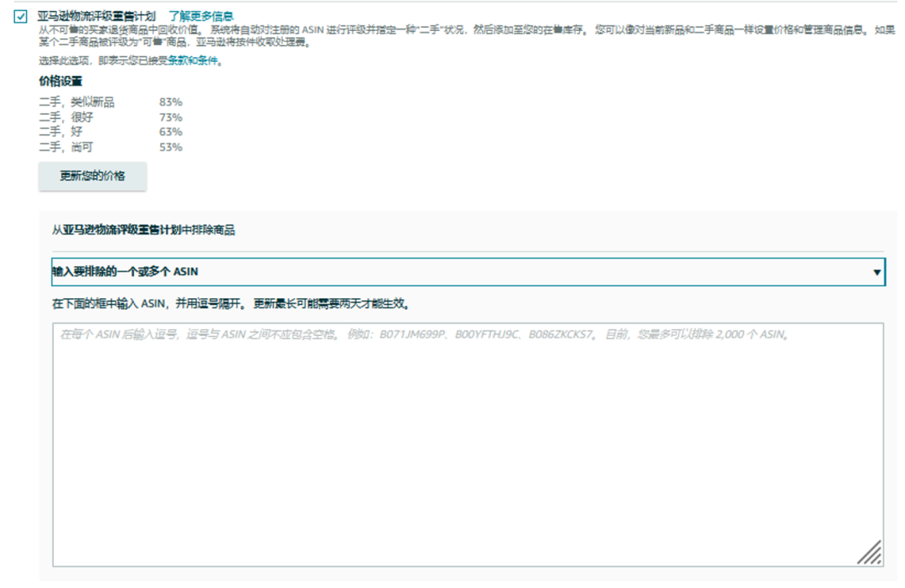Click the 亚马逊物流评级重售计划 label text
The image size is (905, 588).
(x=97, y=16)
